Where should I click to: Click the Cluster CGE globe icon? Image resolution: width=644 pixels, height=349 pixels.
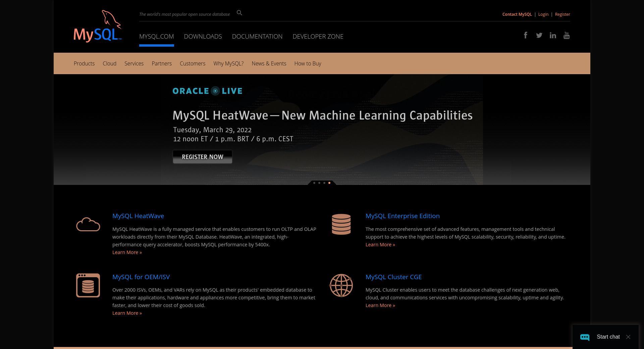pos(341,285)
